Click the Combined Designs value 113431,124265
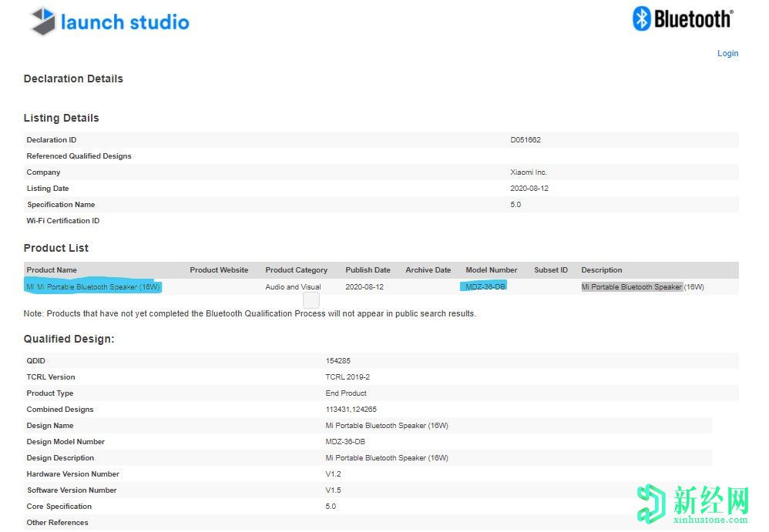This screenshot has height=532, width=769. tap(351, 410)
